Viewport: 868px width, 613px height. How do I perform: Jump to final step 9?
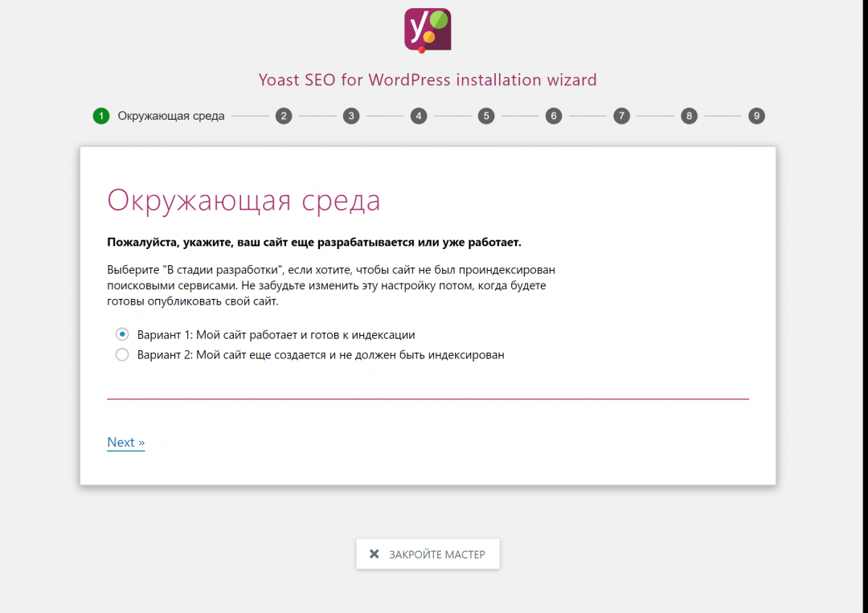(755, 116)
